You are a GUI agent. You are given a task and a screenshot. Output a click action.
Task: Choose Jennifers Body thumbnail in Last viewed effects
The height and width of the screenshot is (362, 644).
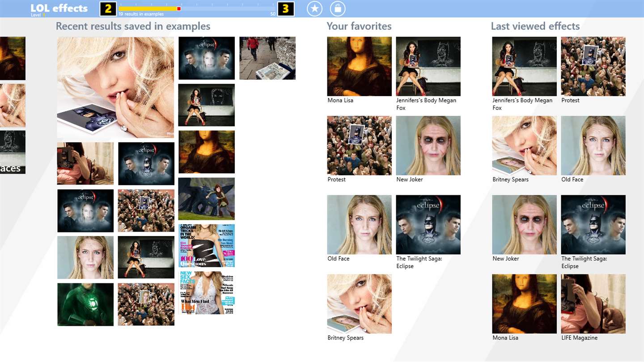tap(525, 66)
